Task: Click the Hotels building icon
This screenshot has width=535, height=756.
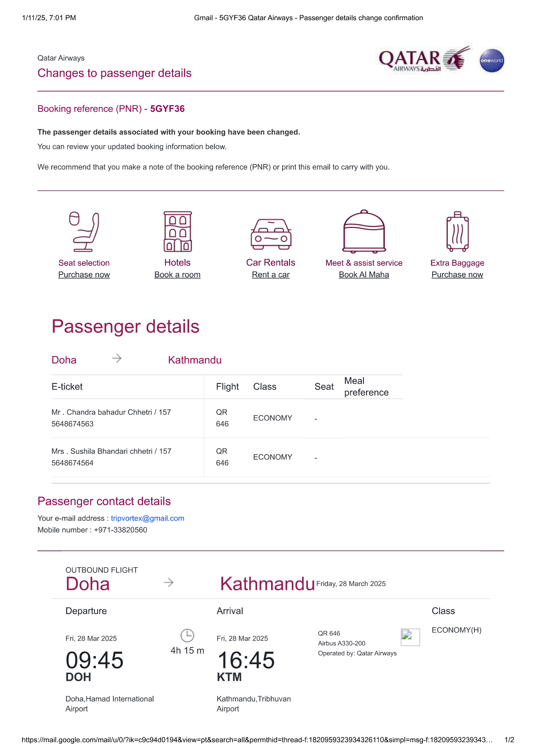Action: tap(178, 231)
